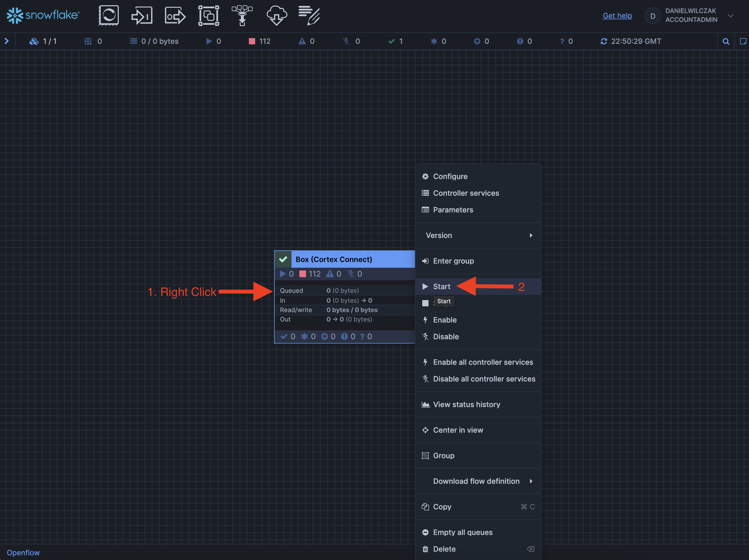Open the search magnifier icon

tap(726, 41)
